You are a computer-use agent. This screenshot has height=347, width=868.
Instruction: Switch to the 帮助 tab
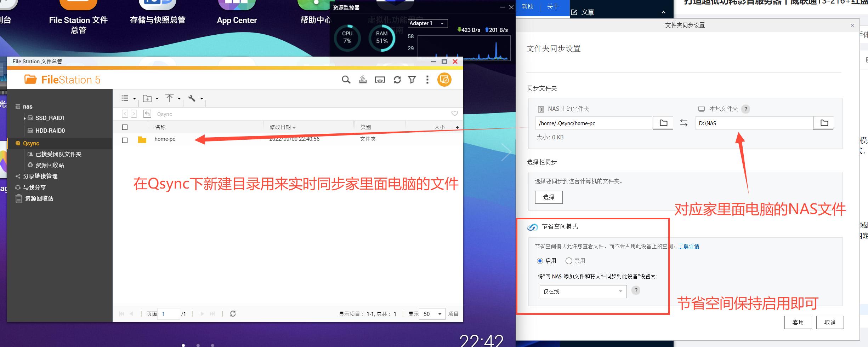pyautogui.click(x=528, y=6)
